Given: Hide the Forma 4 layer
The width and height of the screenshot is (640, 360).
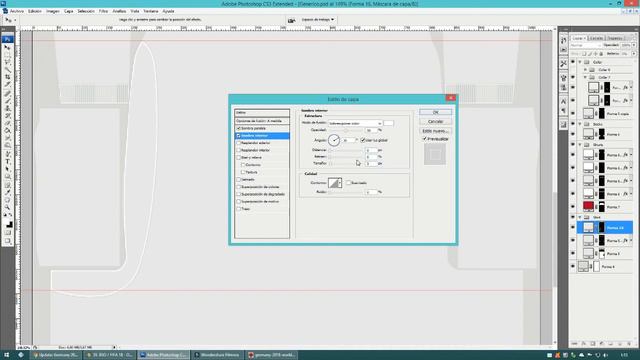Looking at the screenshot, I should (573, 267).
